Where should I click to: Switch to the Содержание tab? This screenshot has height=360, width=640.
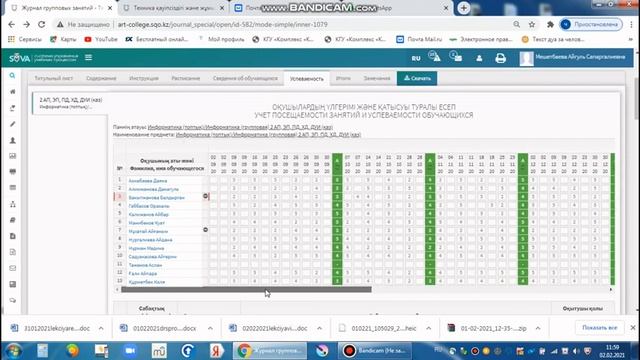click(101, 78)
